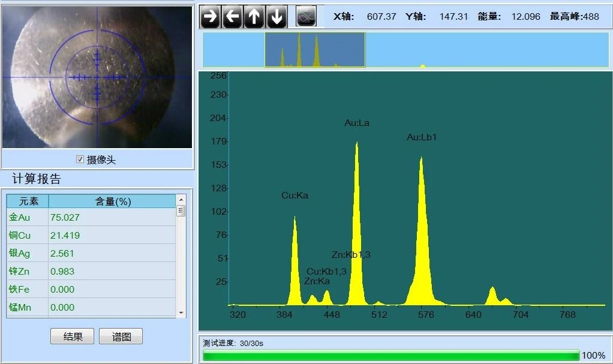The image size is (613, 364).
Task: Click the 结果 results button
Action: pyautogui.click(x=72, y=336)
